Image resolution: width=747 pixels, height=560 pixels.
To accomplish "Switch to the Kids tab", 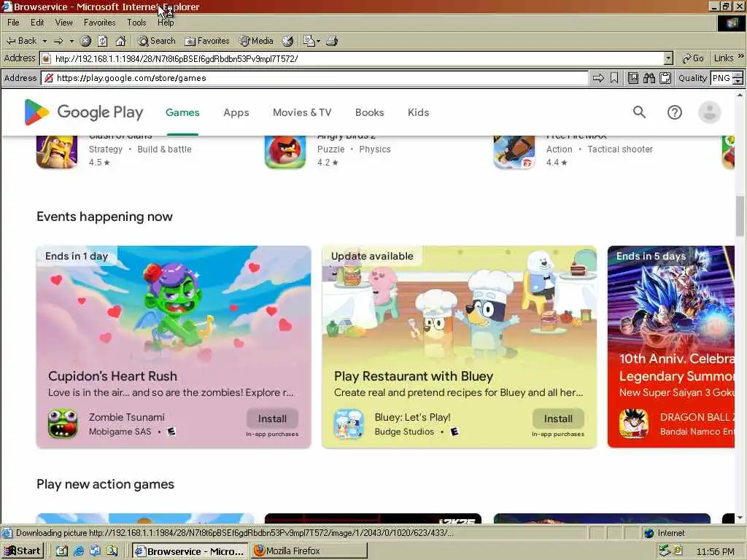I will click(418, 112).
